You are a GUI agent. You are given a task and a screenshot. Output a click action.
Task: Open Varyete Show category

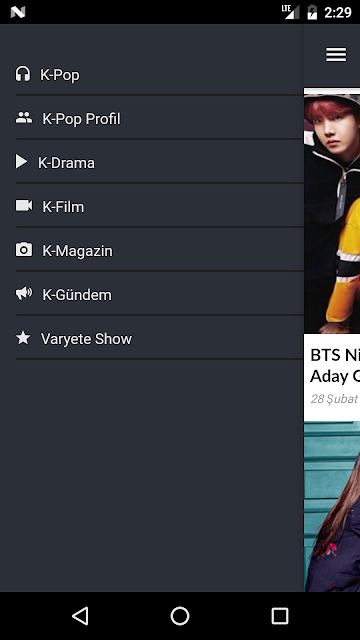(x=160, y=338)
